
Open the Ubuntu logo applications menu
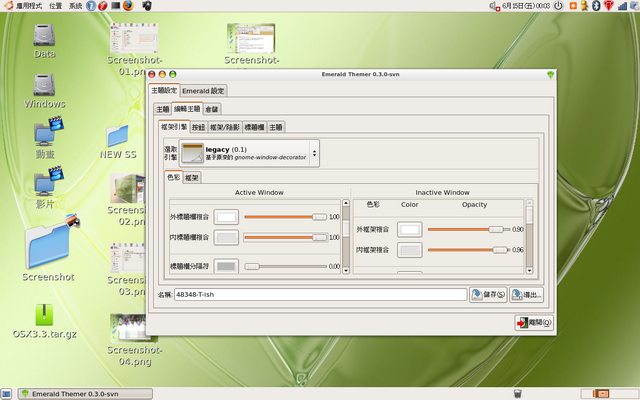[x=8, y=6]
